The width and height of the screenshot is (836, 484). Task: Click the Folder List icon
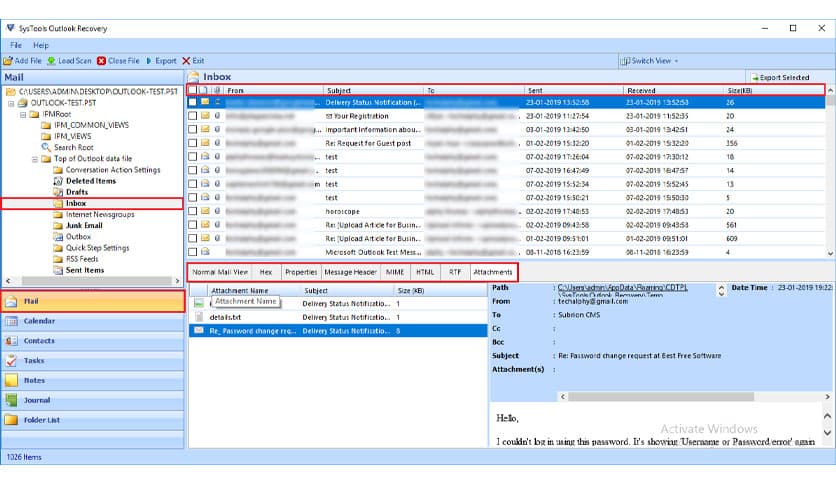click(x=11, y=420)
